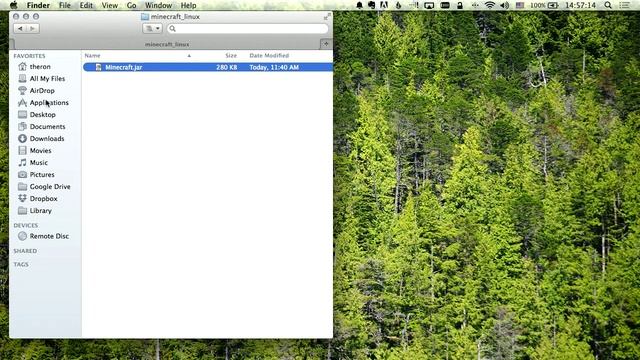
Task: Click the minecraft_linux window title folder icon
Action: point(144,17)
